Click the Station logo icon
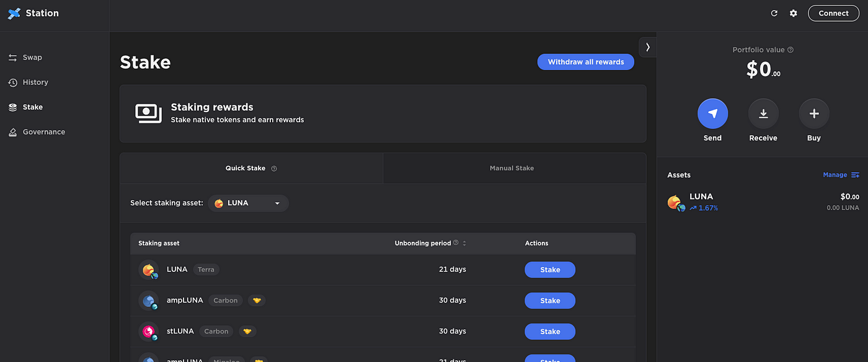 coord(14,13)
